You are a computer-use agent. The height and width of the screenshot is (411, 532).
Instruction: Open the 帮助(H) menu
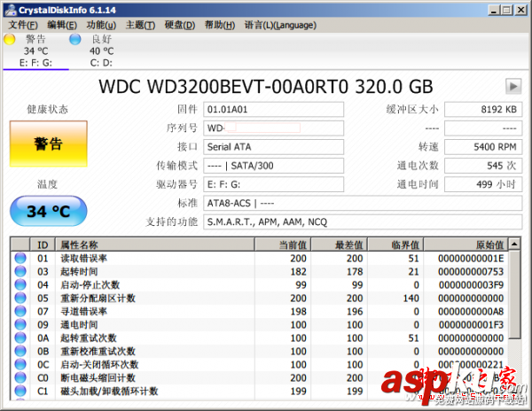[x=220, y=25]
